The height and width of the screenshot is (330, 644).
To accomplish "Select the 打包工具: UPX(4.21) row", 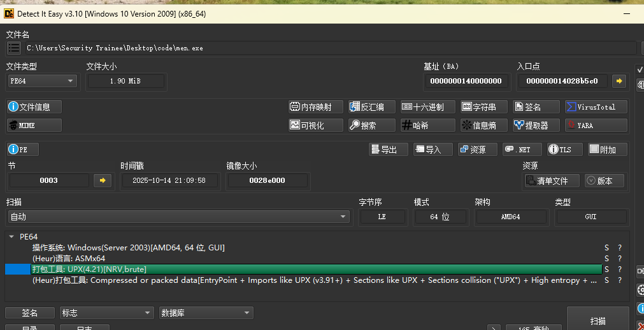I will [x=316, y=269].
